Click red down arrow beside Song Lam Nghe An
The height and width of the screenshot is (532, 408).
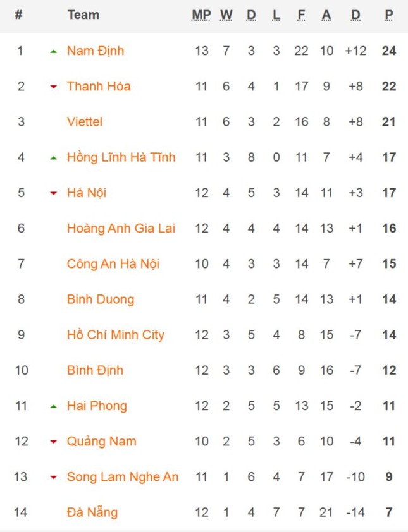pos(53,478)
